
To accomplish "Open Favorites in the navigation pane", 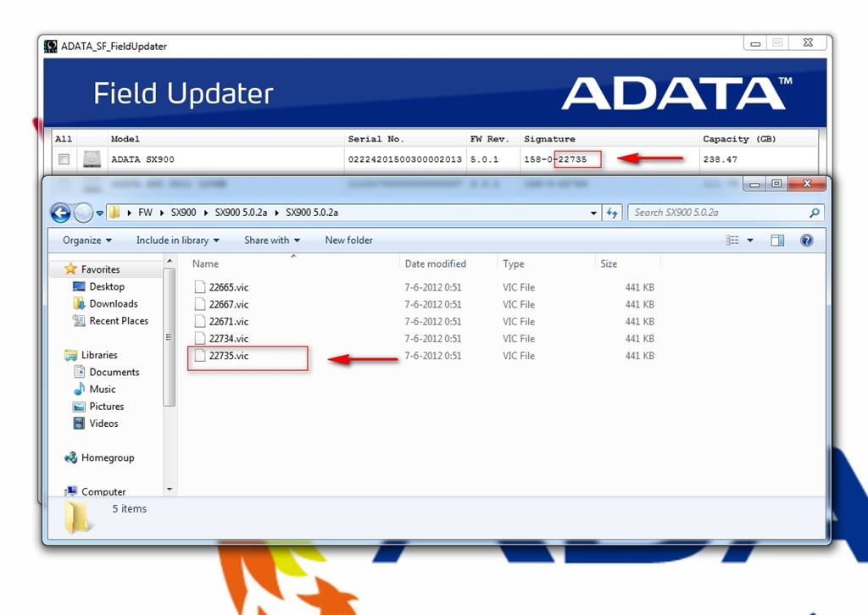I will point(100,269).
